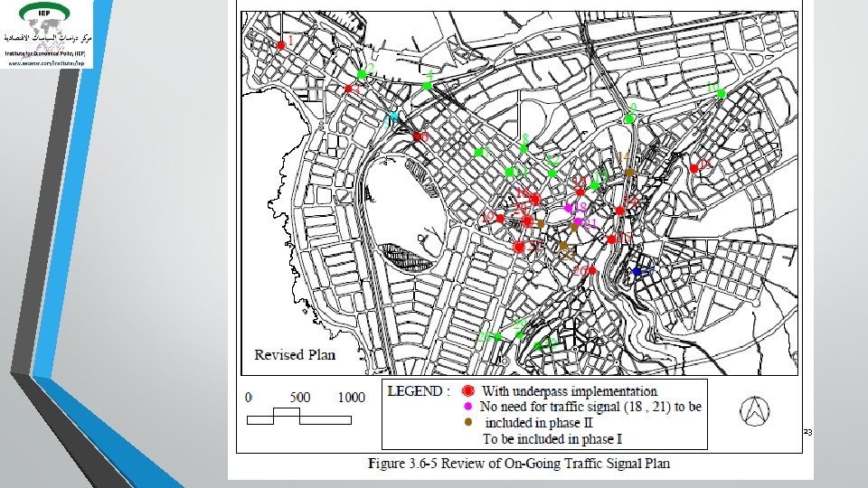Select green marker number 13 on map
This screenshot has width=868, height=488.
tap(595, 185)
